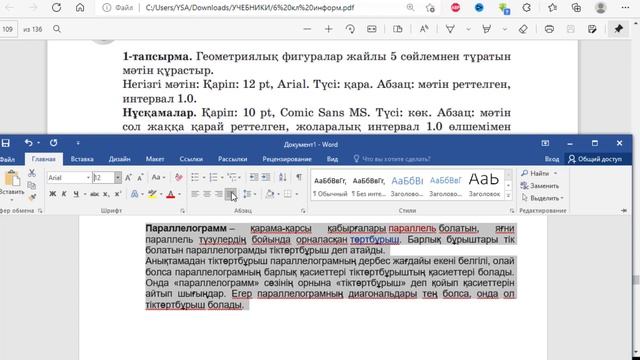Viewport: 640px width, 360px height.
Task: Apply the Без интервала style
Action: 369,185
